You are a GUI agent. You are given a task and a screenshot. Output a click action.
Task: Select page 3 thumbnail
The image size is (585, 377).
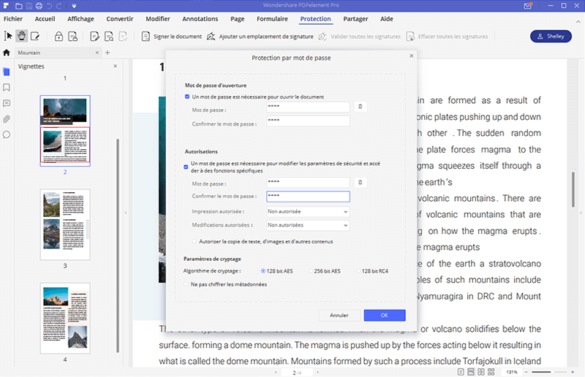[x=65, y=224]
